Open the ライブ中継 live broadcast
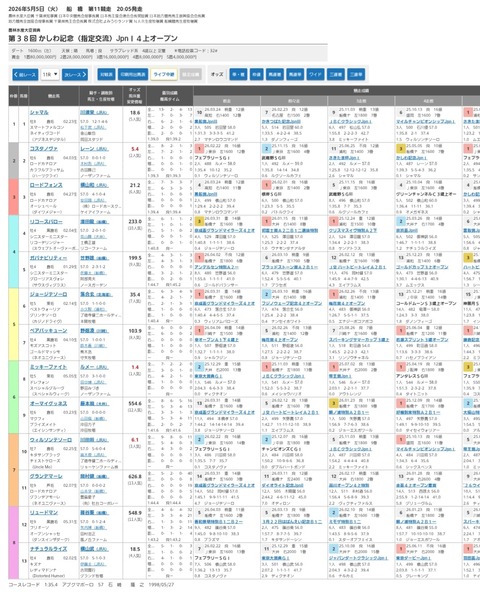This screenshot has width=480, height=592. click(x=164, y=74)
